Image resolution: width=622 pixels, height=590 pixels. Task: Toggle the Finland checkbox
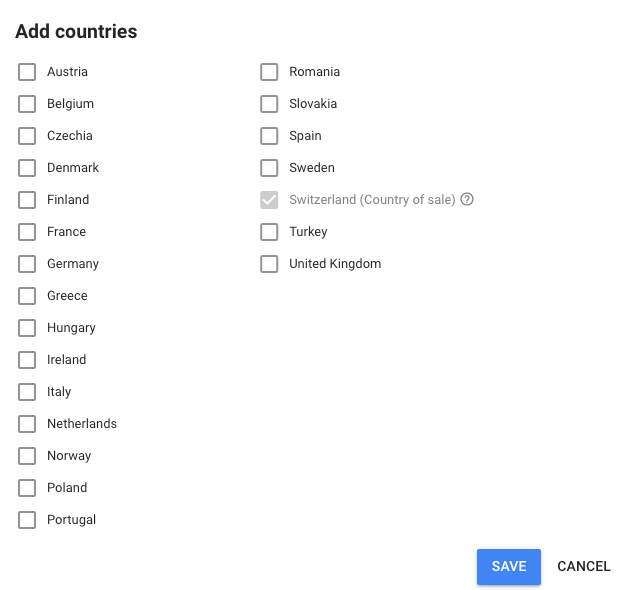27,200
